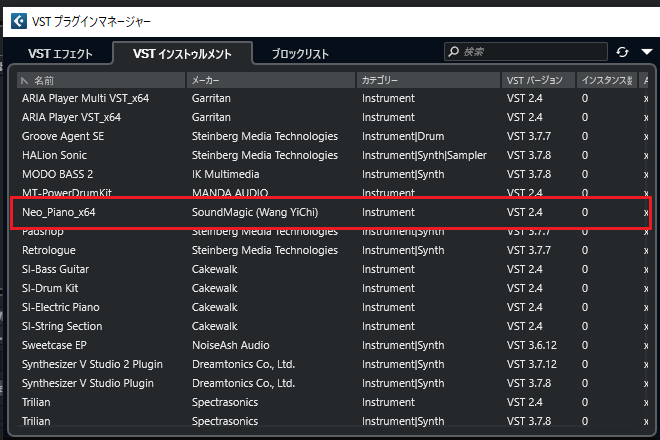Image resolution: width=660 pixels, height=440 pixels.
Task: Select the Sweetcase EP plugin
Action: click(333, 345)
